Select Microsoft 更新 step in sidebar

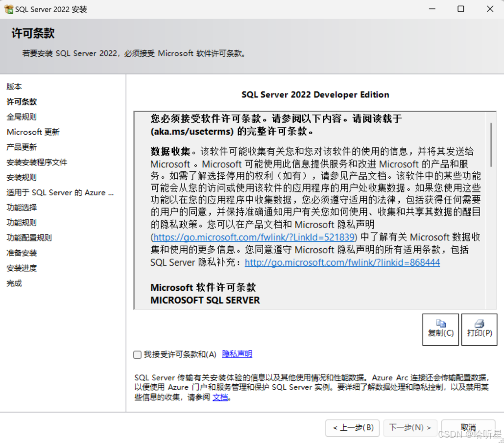33,132
